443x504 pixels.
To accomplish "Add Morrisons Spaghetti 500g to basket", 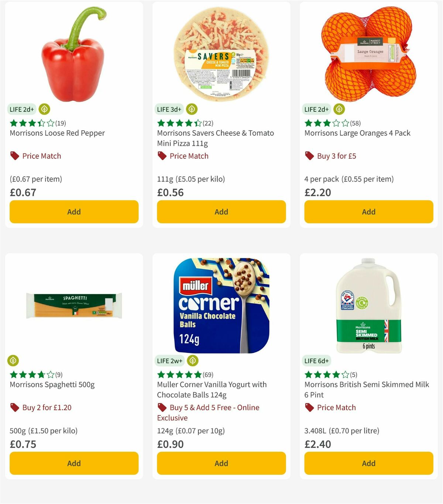I will point(74,463).
